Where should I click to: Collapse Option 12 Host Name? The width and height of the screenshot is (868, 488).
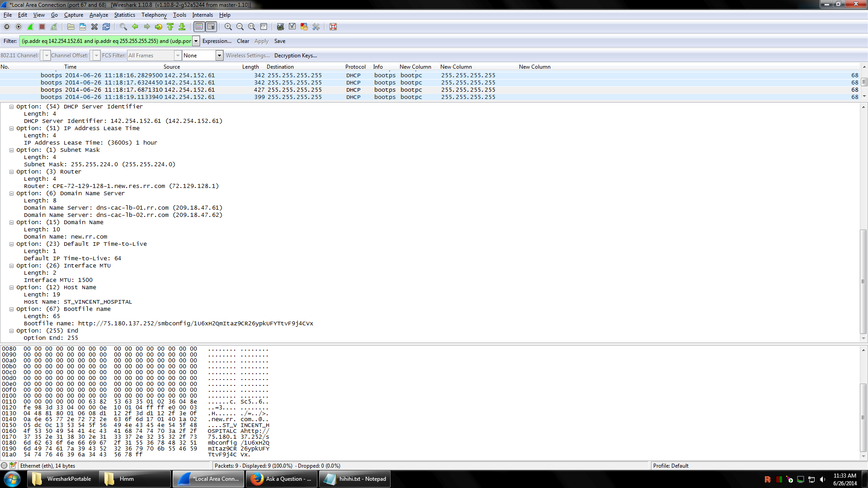point(12,287)
